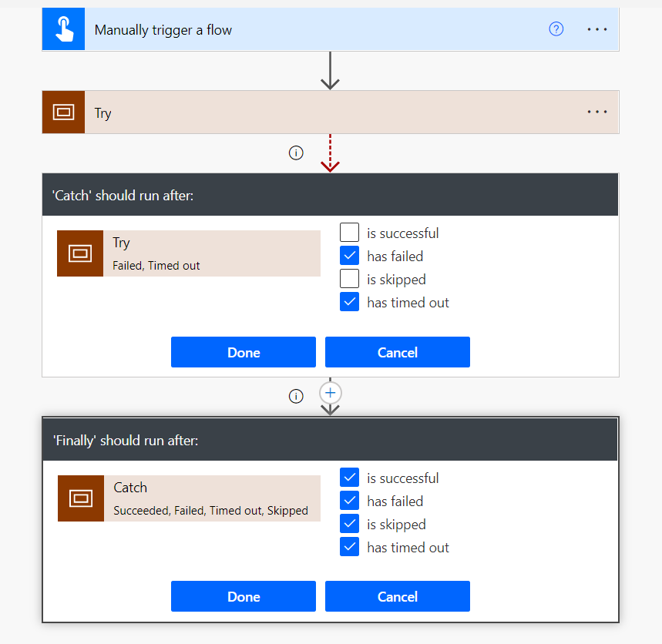Open the Try action's ellipsis menu

point(597,112)
